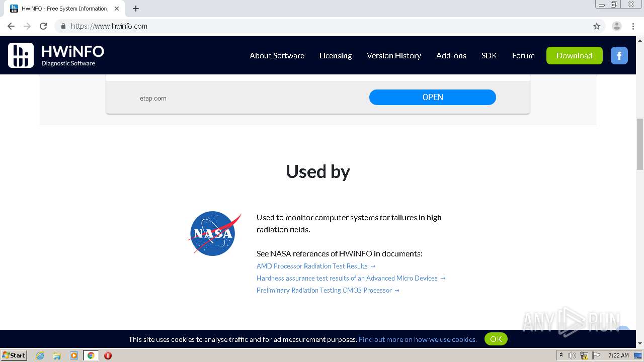Open the SDK page
The height and width of the screenshot is (362, 644).
tap(489, 56)
